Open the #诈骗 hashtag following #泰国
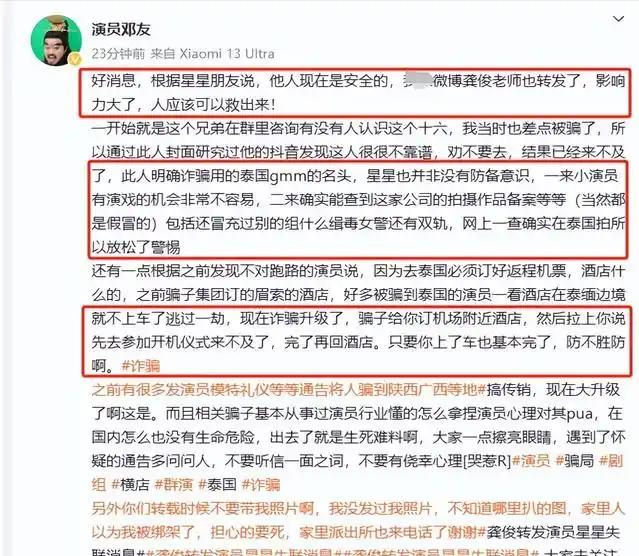Image resolution: width=639 pixels, height=556 pixels. pyautogui.click(x=261, y=485)
